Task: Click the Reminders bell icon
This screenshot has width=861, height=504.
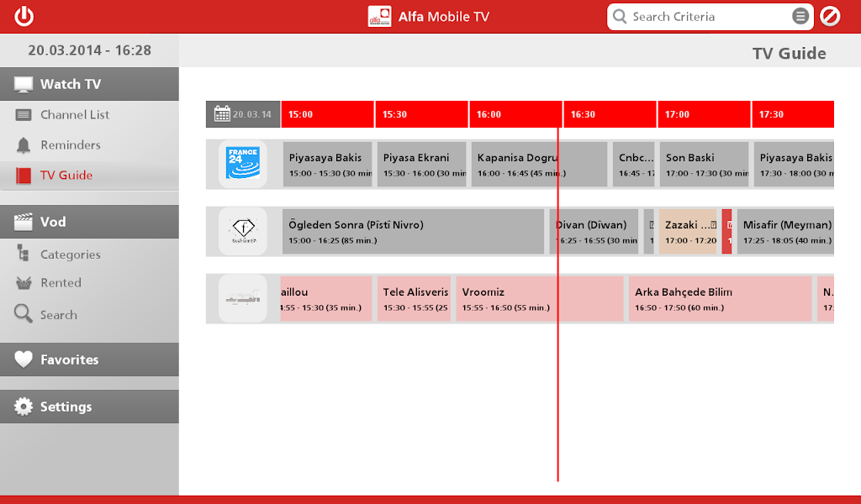Action: point(24,145)
